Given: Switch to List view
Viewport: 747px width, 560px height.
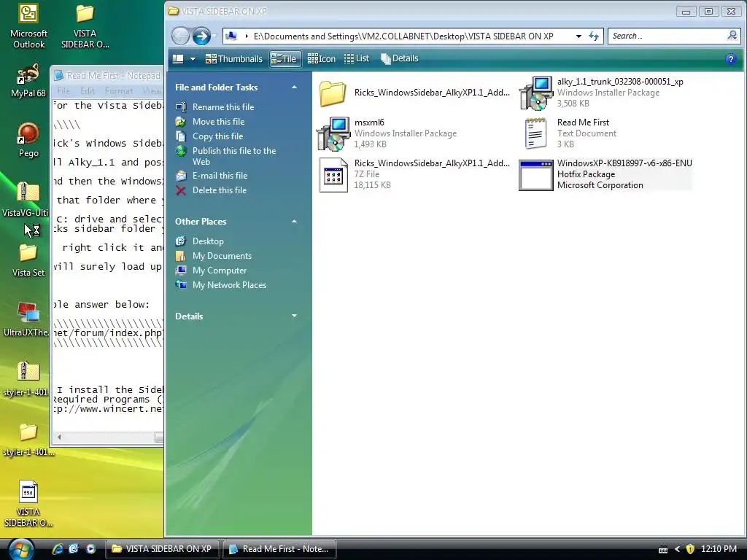Looking at the screenshot, I should coord(357,58).
